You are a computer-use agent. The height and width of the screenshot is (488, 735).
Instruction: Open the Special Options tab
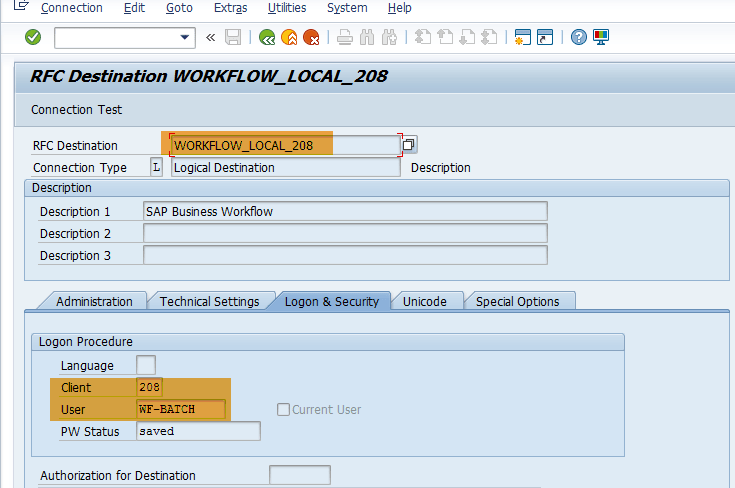[518, 301]
